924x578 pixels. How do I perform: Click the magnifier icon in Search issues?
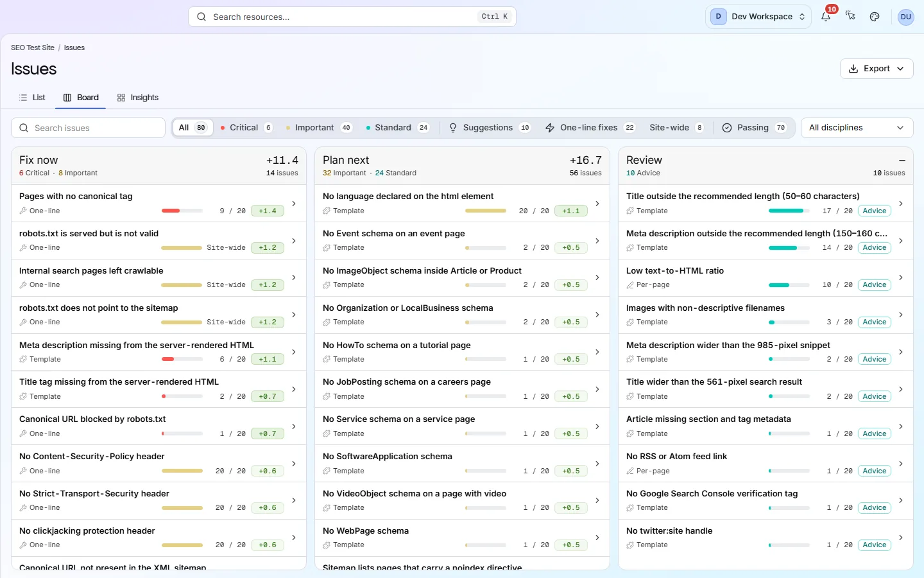coord(24,128)
